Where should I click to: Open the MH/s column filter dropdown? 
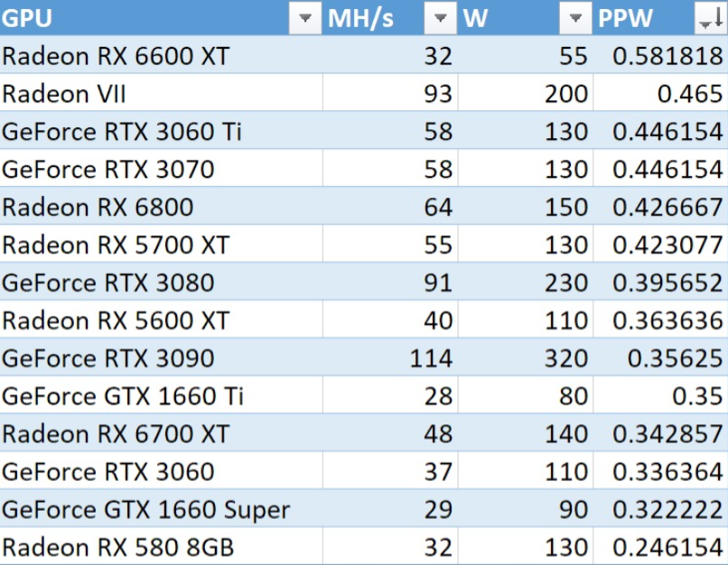(x=440, y=18)
